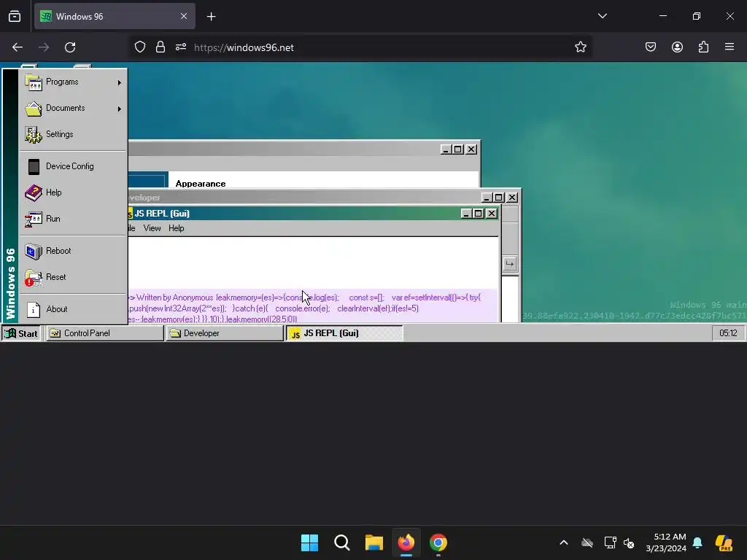Click the Programs folder icon
Viewport: 747px width, 560px height.
34,82
